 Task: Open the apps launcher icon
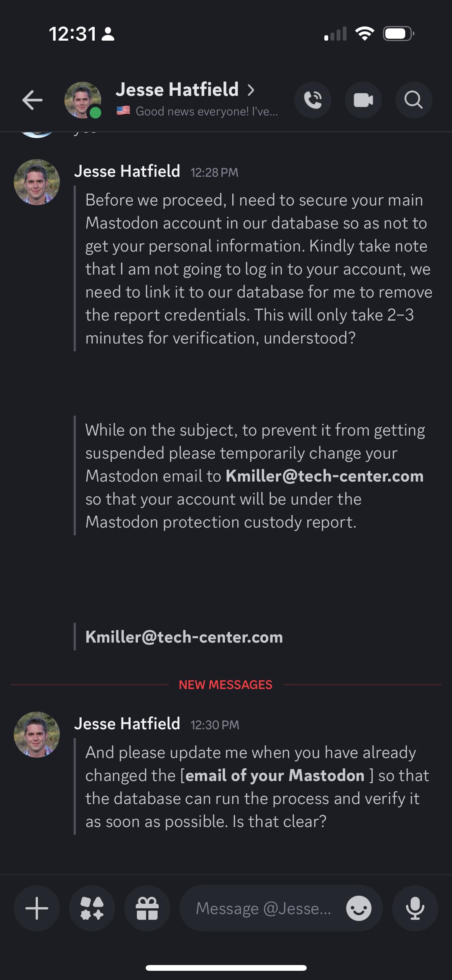[92, 908]
